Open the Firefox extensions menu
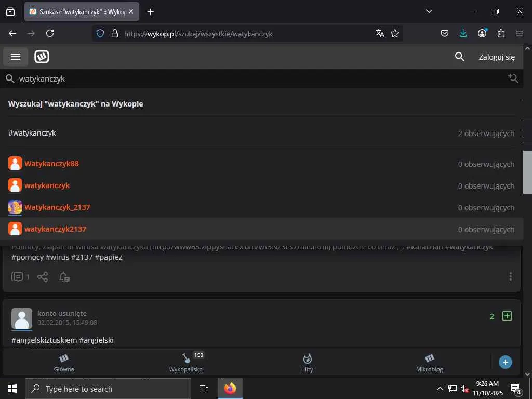The width and height of the screenshot is (532, 399). [501, 33]
